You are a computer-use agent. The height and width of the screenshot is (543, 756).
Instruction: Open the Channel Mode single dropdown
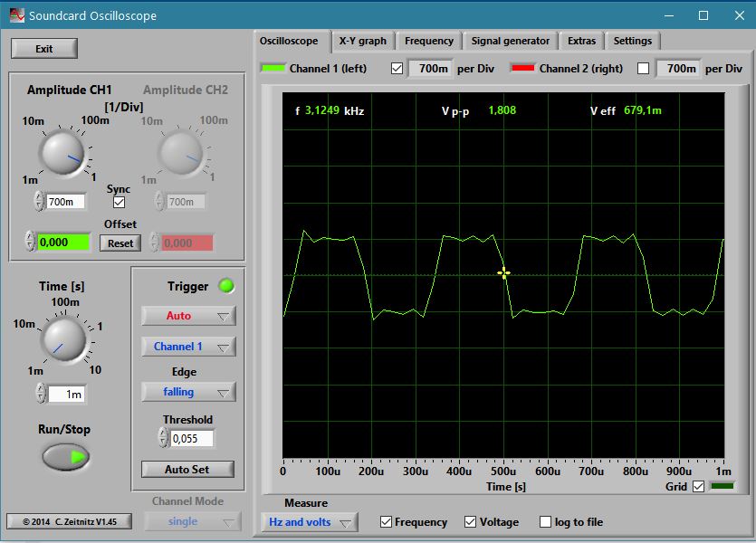192,522
